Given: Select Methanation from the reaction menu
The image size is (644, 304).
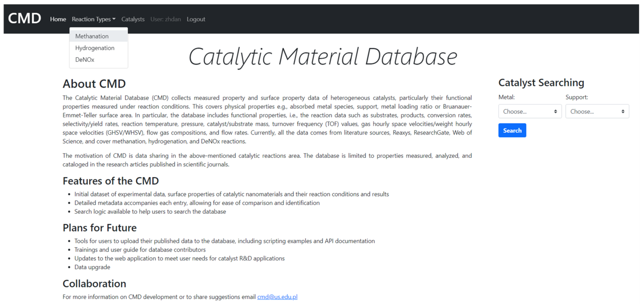Looking at the screenshot, I should click(92, 36).
